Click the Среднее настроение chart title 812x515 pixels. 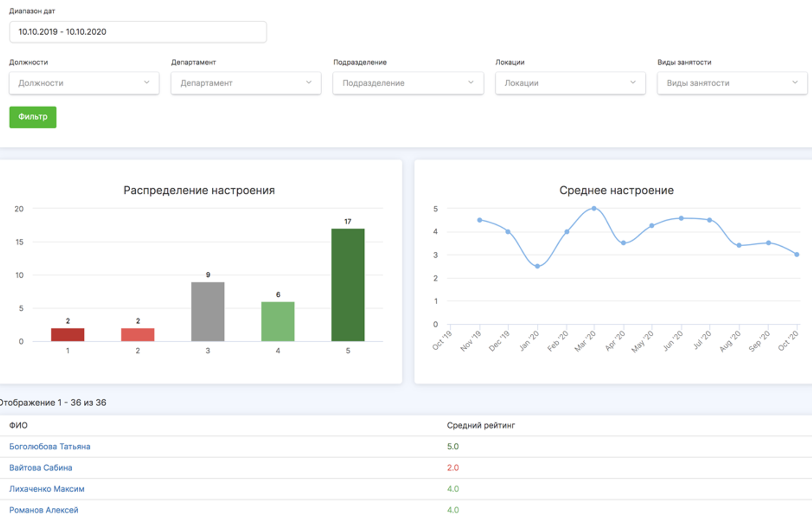[617, 190]
